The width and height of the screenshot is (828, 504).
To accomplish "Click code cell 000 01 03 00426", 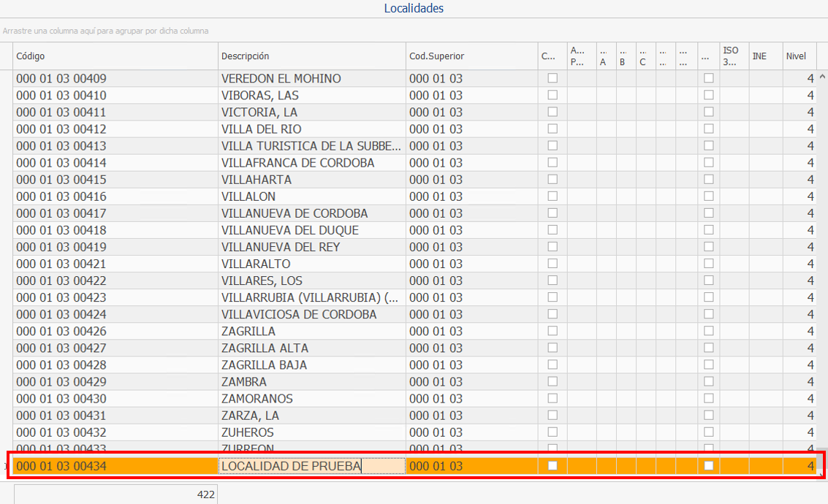I will coord(115,331).
